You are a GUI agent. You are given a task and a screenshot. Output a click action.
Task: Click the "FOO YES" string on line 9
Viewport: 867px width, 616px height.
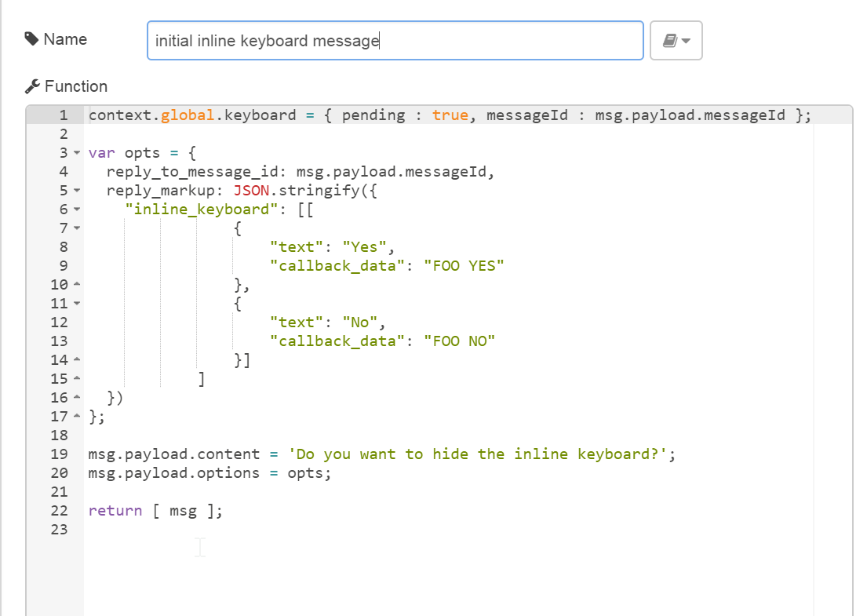click(x=463, y=265)
